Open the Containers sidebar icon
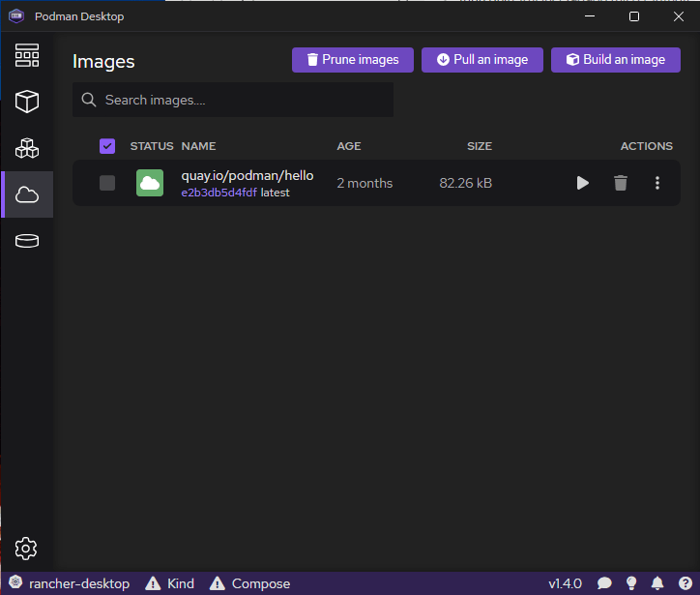The height and width of the screenshot is (595, 700). [27, 102]
